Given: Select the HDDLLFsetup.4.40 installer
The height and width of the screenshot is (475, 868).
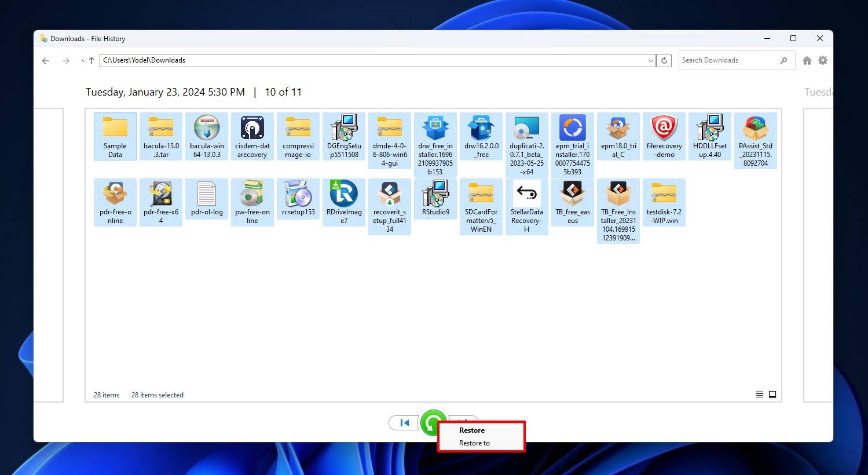Looking at the screenshot, I should pos(710,136).
